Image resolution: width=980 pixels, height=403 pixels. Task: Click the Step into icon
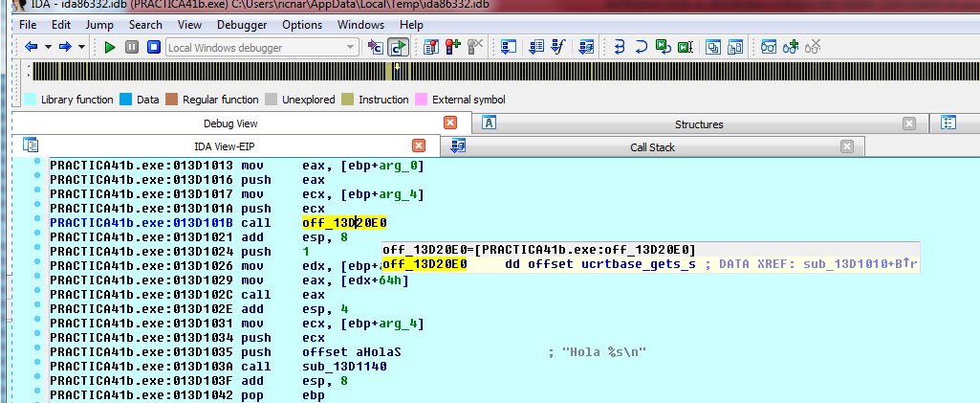pos(619,46)
